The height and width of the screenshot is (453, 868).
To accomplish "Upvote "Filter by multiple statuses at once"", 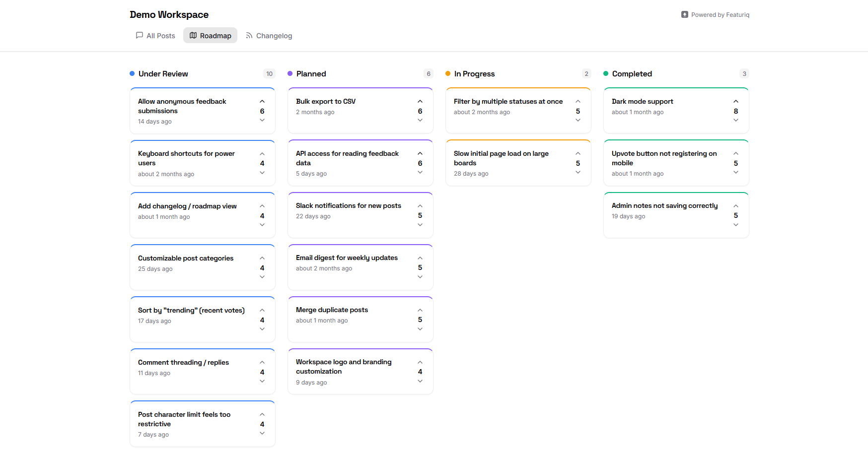I will coord(578,101).
